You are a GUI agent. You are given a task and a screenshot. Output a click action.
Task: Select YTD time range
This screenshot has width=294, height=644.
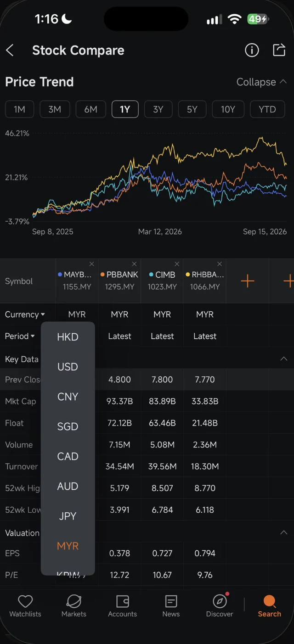267,109
